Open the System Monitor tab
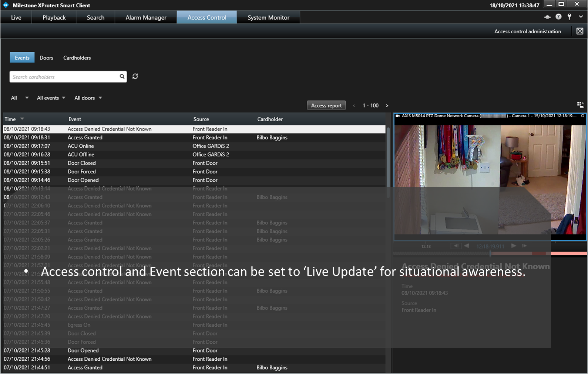Viewport: 588px width, 374px height. (268, 17)
